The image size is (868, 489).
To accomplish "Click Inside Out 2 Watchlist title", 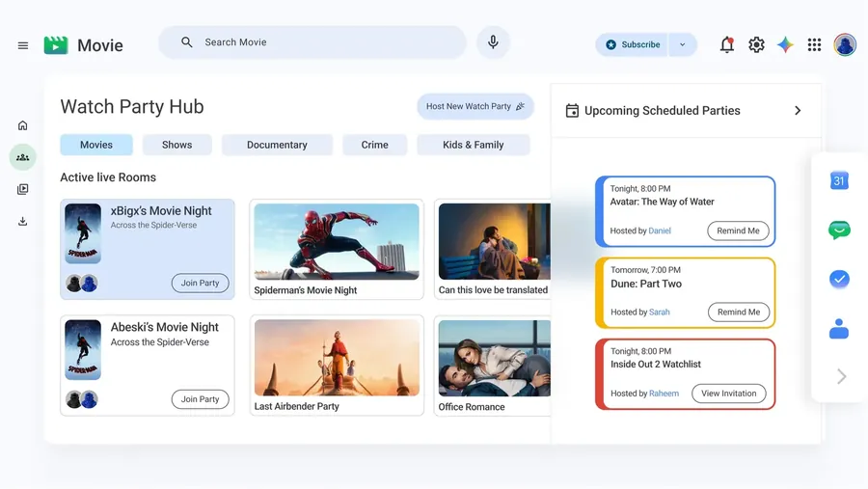I will click(656, 365).
